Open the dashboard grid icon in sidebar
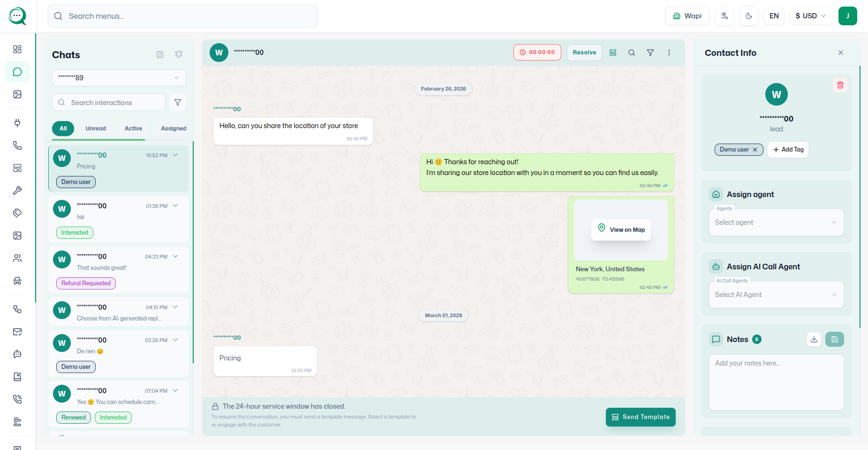 pyautogui.click(x=17, y=49)
